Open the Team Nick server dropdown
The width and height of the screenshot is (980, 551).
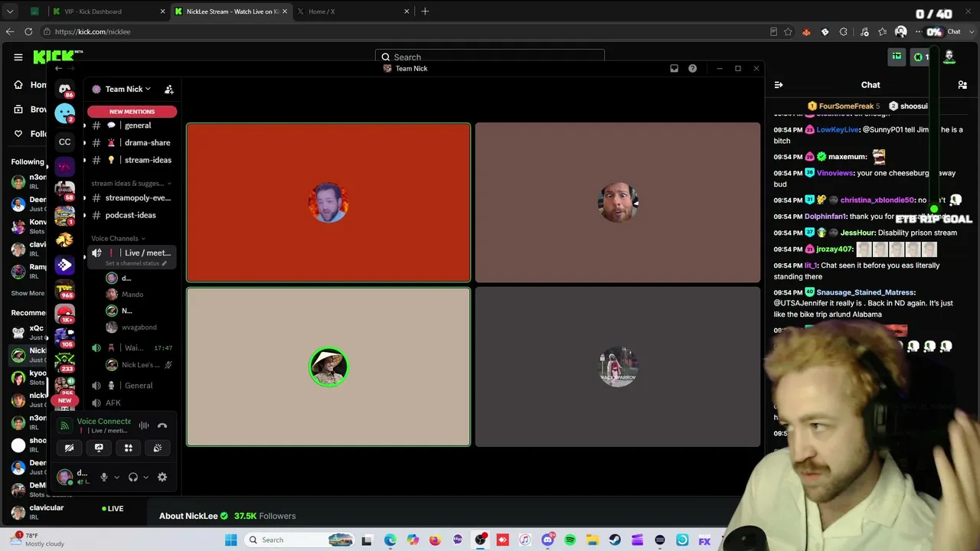tap(127, 90)
